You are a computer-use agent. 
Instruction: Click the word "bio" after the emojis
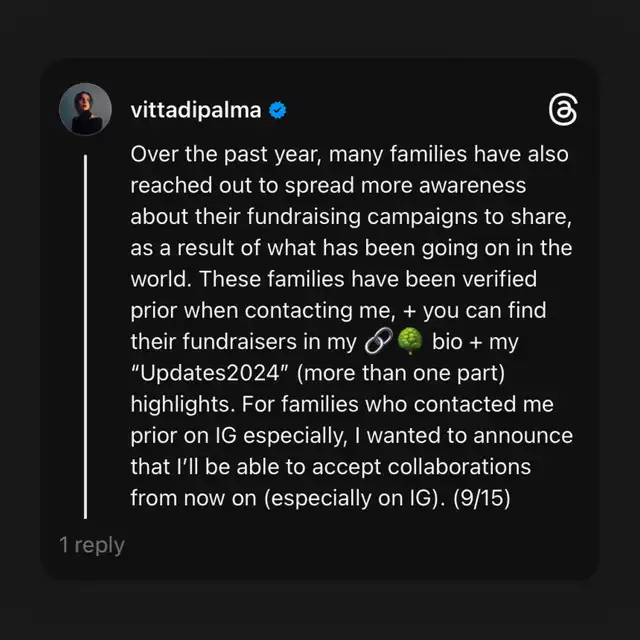(447, 341)
